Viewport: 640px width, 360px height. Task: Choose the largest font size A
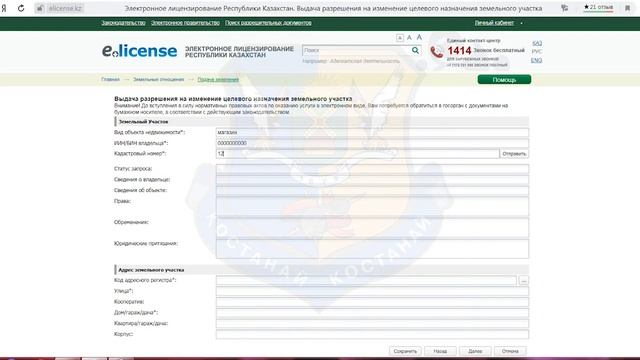(419, 37)
